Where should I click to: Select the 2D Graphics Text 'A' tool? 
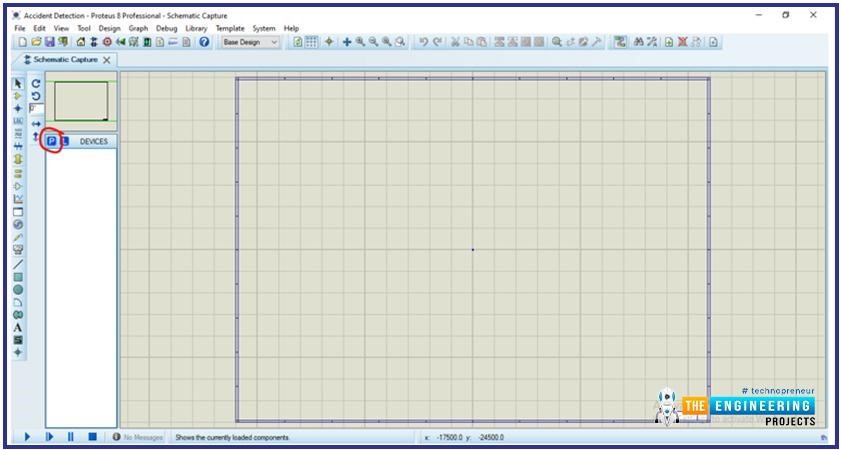pos(18,328)
